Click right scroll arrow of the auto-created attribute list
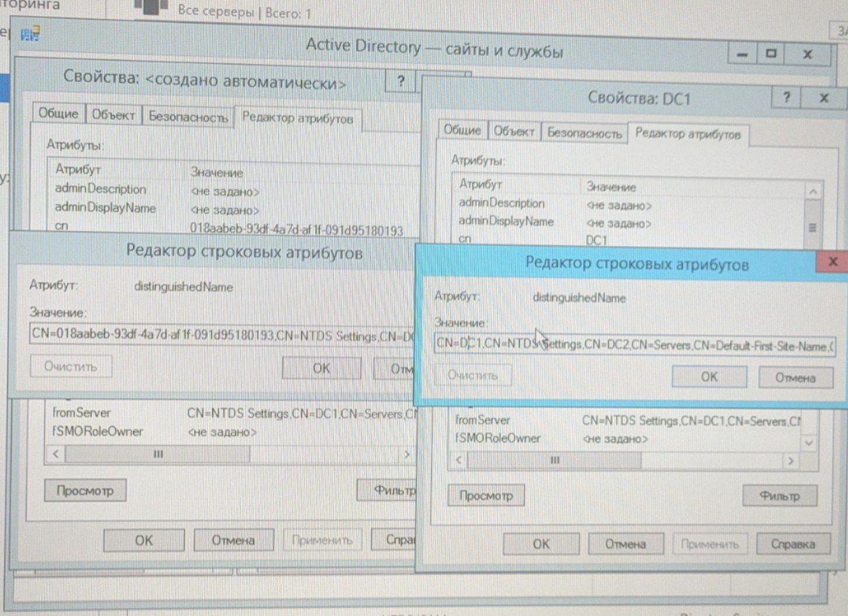This screenshot has width=848, height=616. [x=407, y=455]
